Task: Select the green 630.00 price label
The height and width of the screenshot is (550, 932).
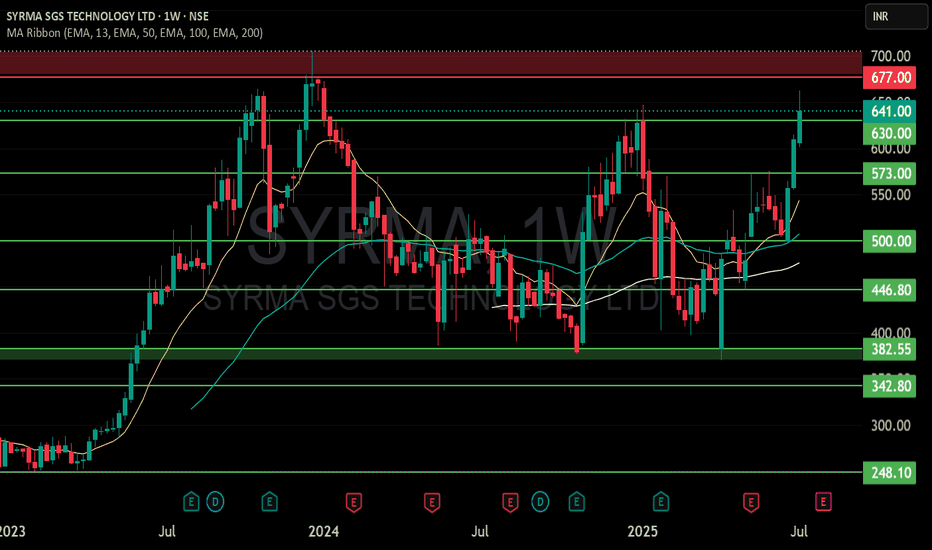Action: 890,133
